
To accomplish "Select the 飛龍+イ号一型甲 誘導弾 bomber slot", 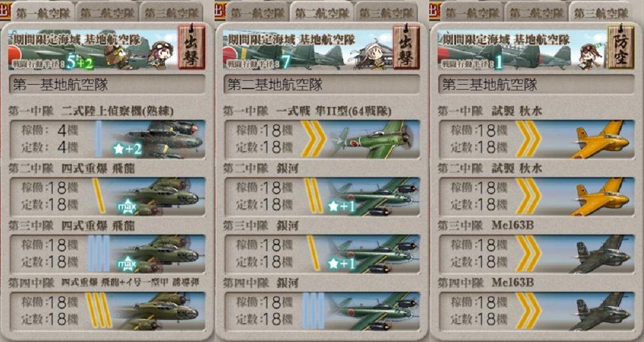I will pyautogui.click(x=108, y=311).
